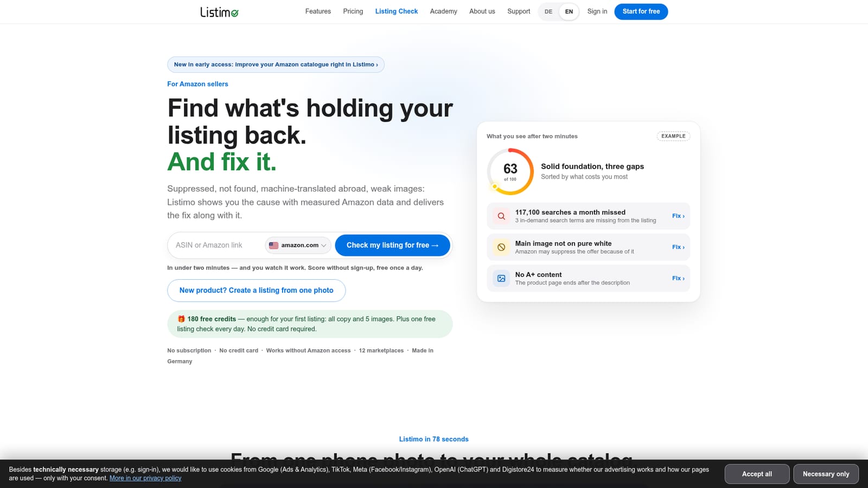The height and width of the screenshot is (488, 868).
Task: Open More in our privacy policy link
Action: click(x=145, y=478)
